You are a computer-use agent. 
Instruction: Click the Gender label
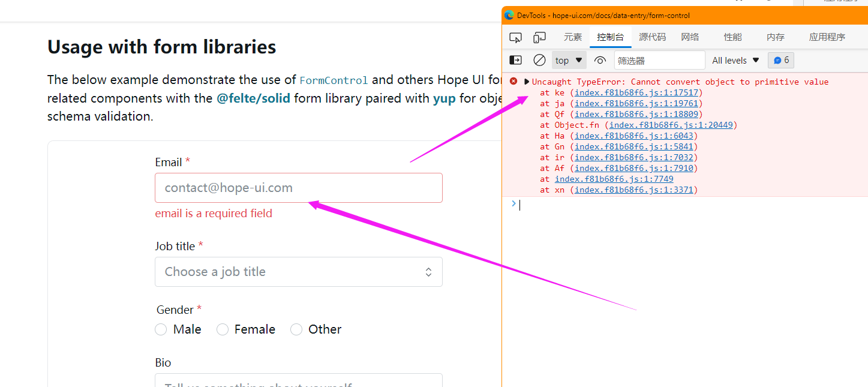pos(175,310)
